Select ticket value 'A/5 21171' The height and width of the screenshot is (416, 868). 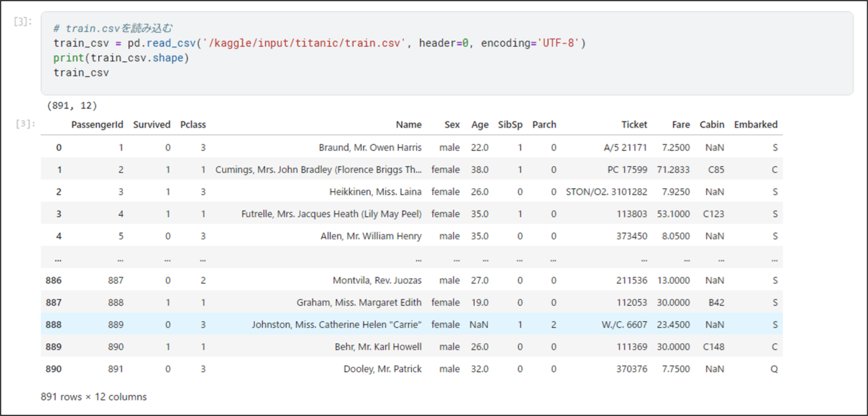tap(626, 148)
